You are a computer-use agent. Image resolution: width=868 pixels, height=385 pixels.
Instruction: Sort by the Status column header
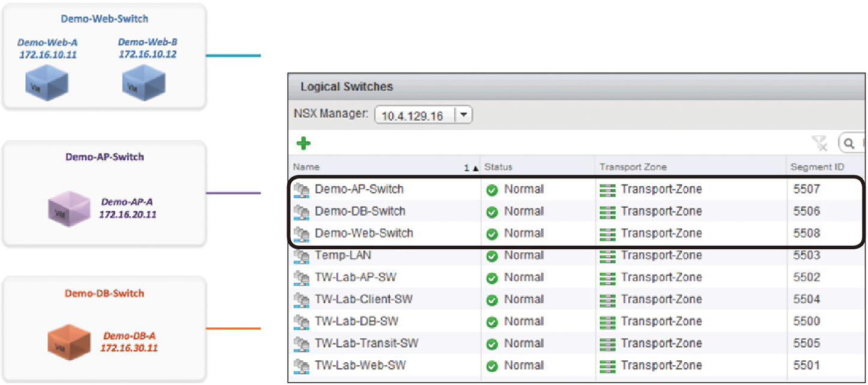[x=538, y=167]
